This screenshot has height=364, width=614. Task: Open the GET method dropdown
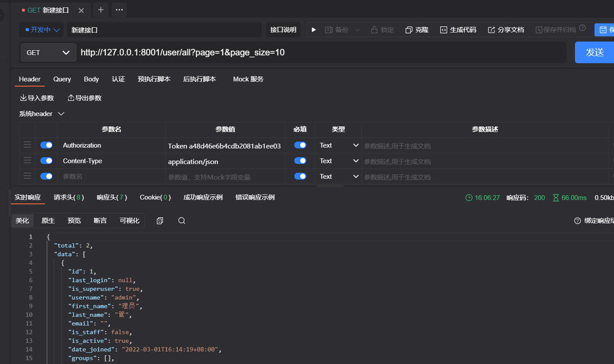tap(48, 52)
